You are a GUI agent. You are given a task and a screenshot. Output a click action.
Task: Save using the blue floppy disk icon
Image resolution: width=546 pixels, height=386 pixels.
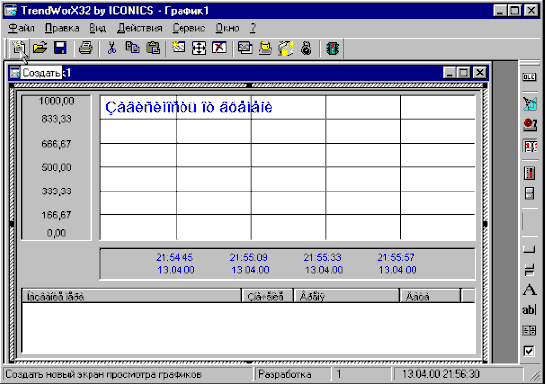60,48
